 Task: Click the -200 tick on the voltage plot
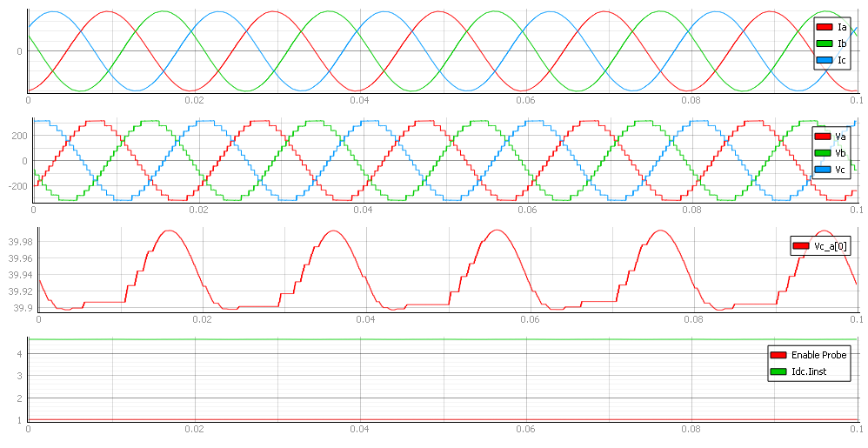(x=14, y=186)
